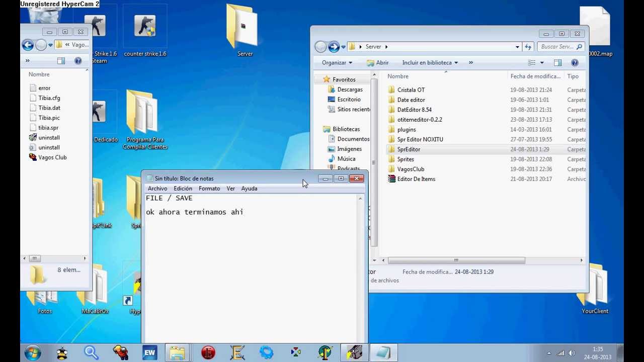Open the Notepad taskbar button

click(383, 353)
